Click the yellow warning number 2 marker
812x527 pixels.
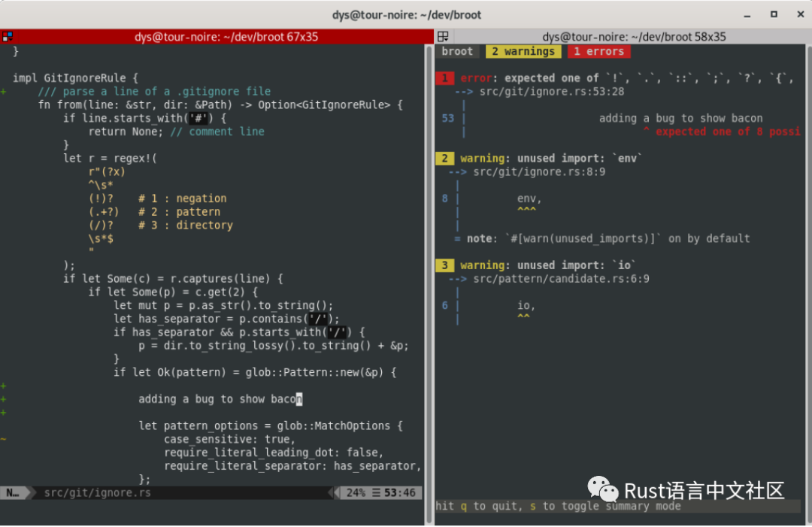444,159
